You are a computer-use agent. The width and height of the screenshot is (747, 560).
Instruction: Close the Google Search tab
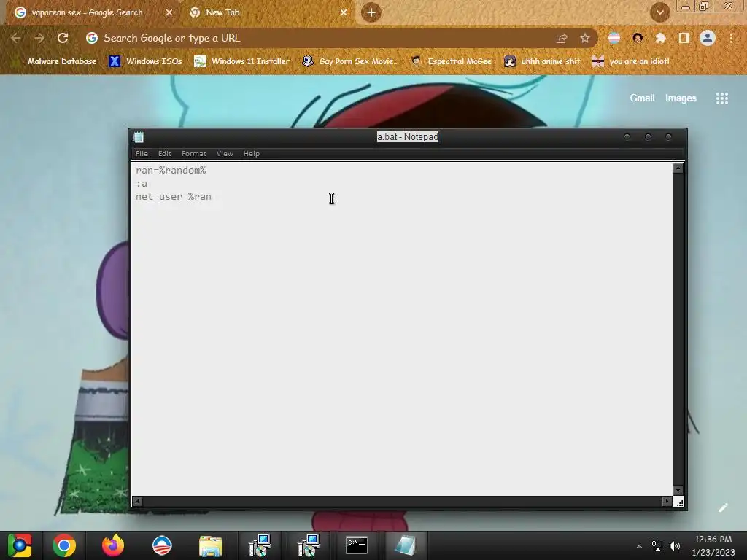[x=169, y=12]
